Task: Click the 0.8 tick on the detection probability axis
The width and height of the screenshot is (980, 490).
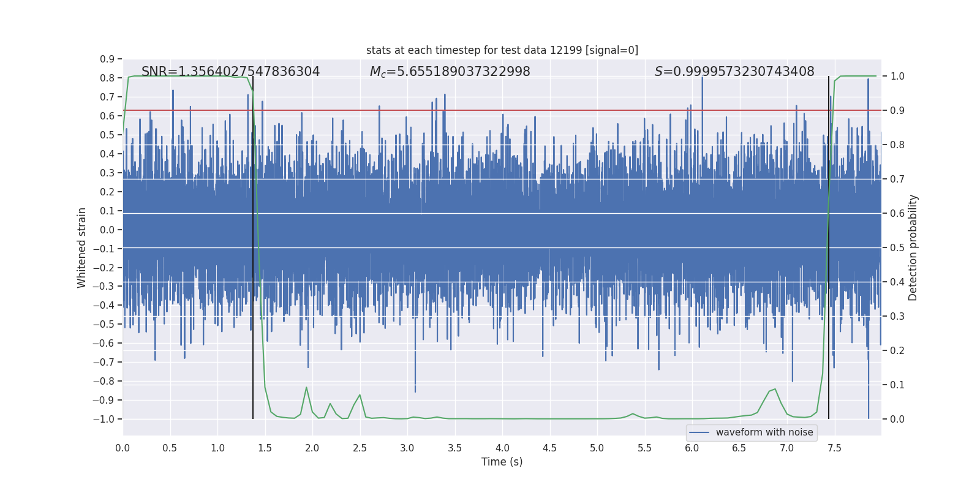Action: coord(897,145)
